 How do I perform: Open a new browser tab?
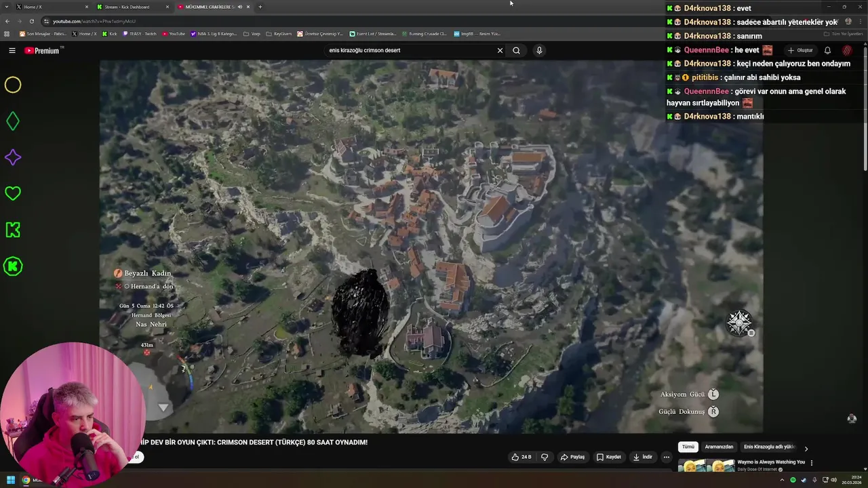(260, 7)
